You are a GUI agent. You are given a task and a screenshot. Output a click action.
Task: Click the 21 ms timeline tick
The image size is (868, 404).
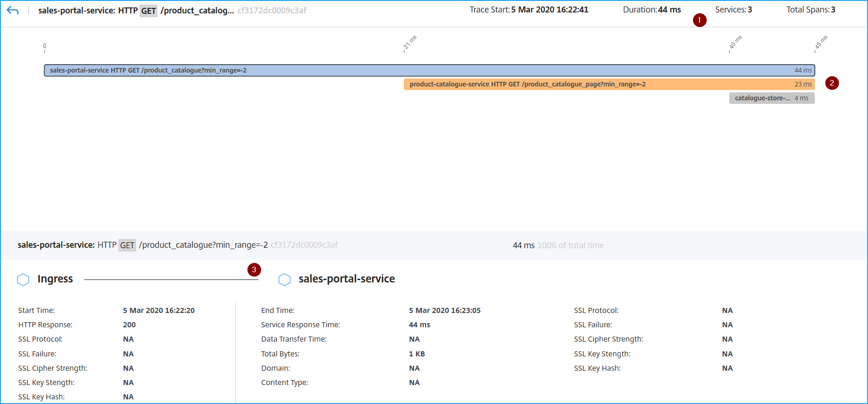pos(410,43)
